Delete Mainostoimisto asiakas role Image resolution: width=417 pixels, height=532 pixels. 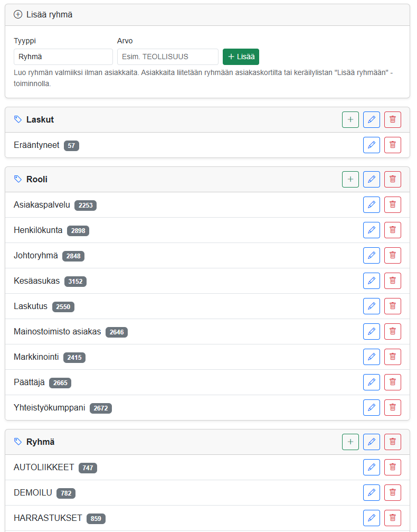point(393,331)
